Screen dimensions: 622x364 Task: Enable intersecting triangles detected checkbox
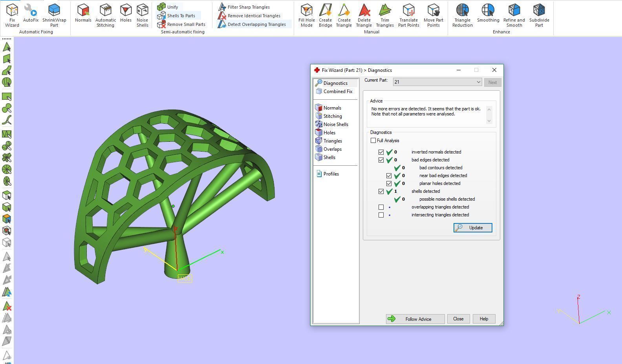point(381,215)
